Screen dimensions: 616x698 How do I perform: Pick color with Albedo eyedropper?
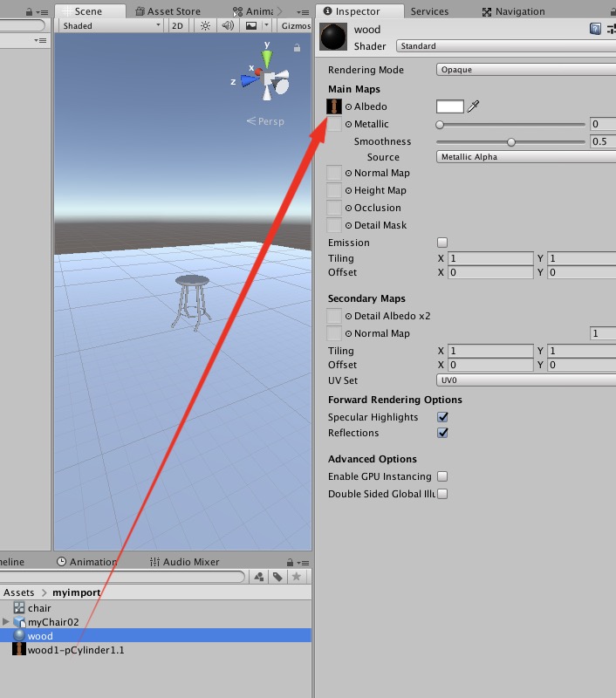(x=473, y=106)
